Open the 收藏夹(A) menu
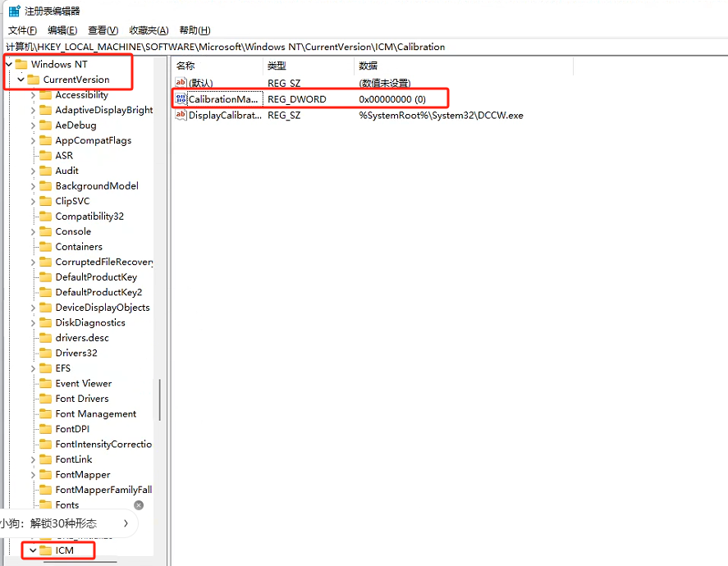 [x=149, y=30]
